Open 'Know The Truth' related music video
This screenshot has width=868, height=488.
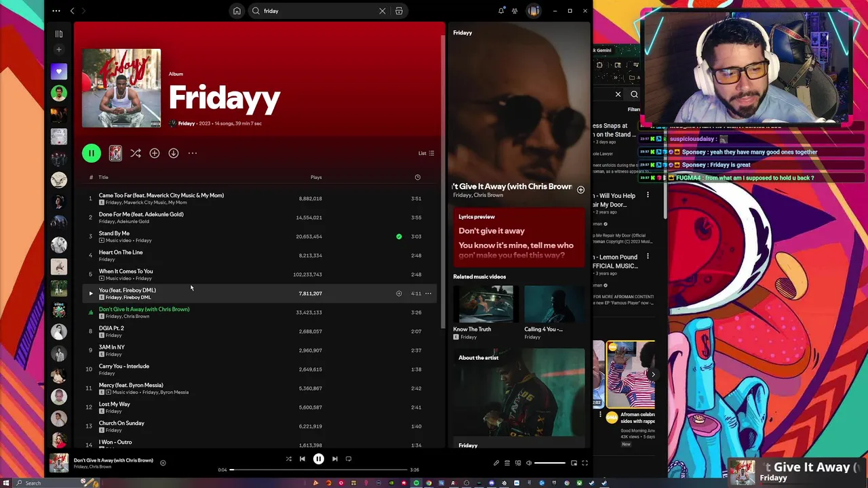click(484, 312)
